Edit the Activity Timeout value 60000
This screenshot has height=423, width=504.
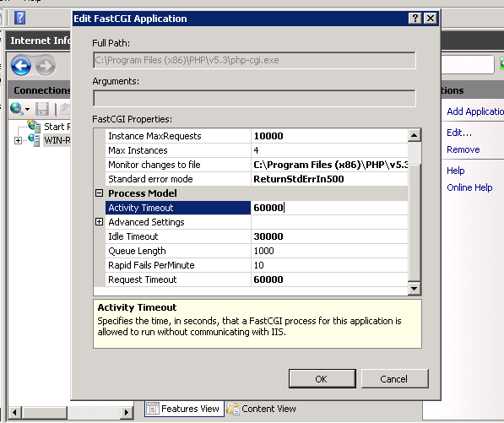(329, 208)
